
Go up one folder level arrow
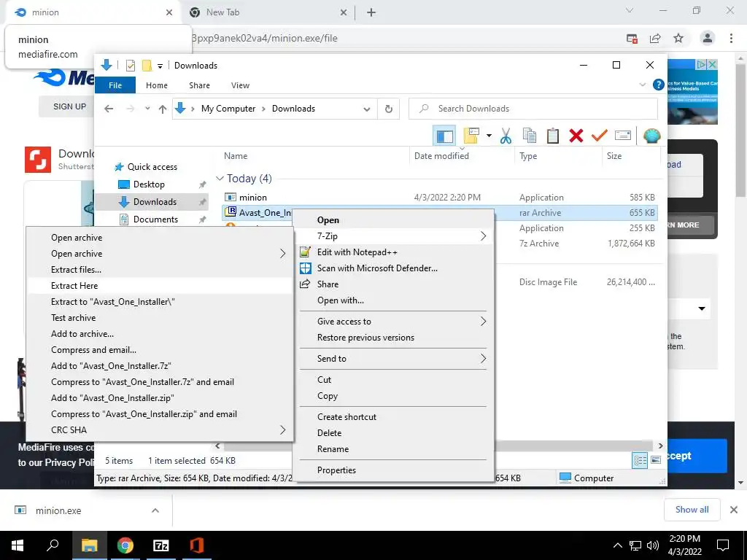coord(163,109)
